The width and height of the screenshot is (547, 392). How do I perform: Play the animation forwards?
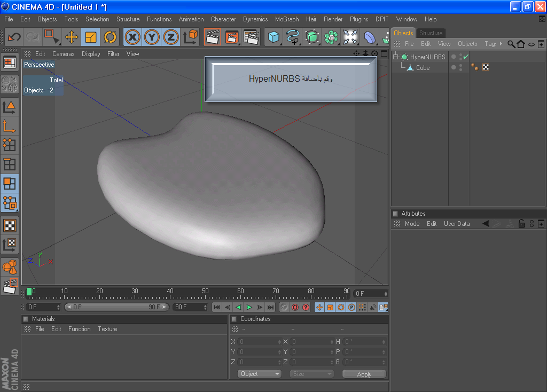click(x=249, y=307)
